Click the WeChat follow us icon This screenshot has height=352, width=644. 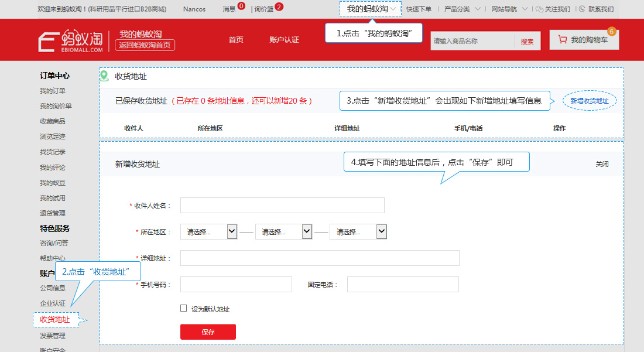539,9
